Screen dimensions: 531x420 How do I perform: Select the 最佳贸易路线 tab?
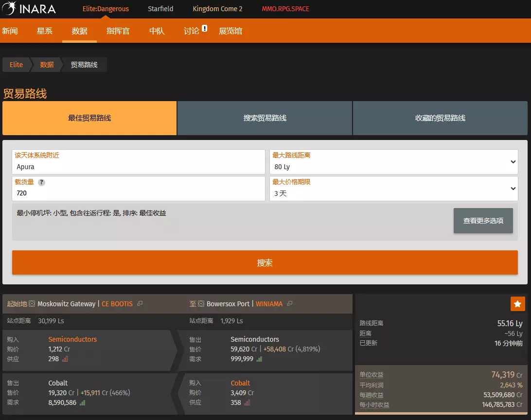(x=89, y=118)
